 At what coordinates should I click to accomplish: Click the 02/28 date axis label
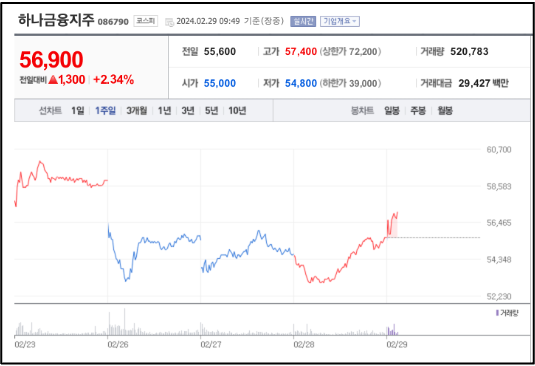304,345
